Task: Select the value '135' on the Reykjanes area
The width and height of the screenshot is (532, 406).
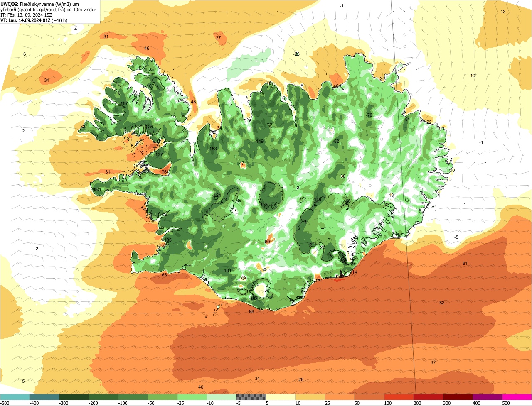Action: 167,240
